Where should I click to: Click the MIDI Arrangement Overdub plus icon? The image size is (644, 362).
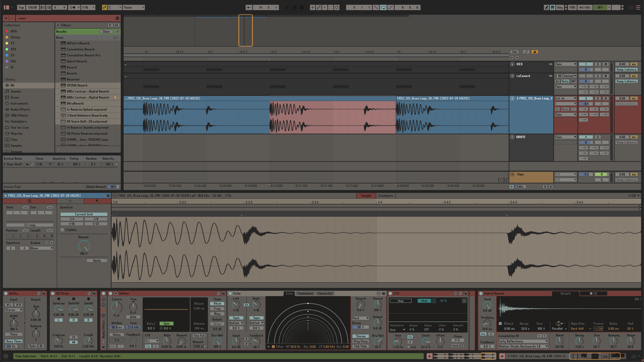312,8
